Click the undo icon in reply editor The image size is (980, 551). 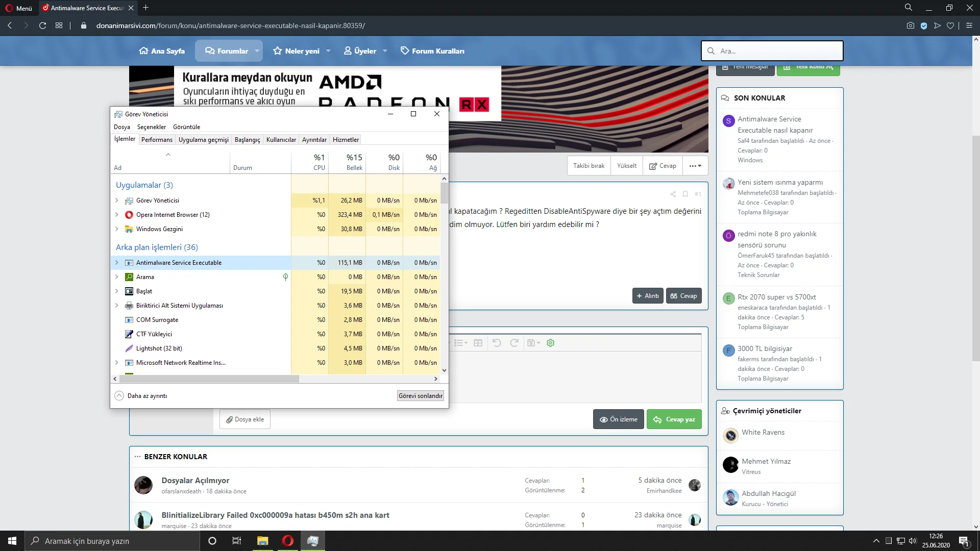point(497,343)
